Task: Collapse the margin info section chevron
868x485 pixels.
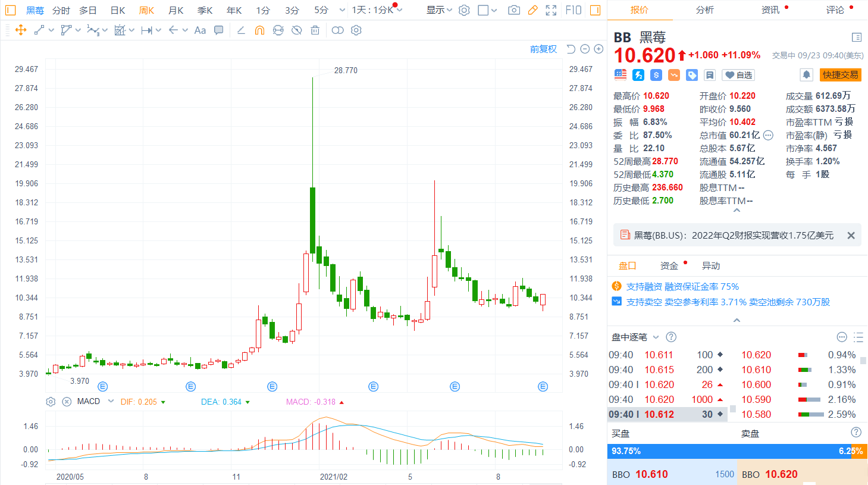Action: click(737, 320)
